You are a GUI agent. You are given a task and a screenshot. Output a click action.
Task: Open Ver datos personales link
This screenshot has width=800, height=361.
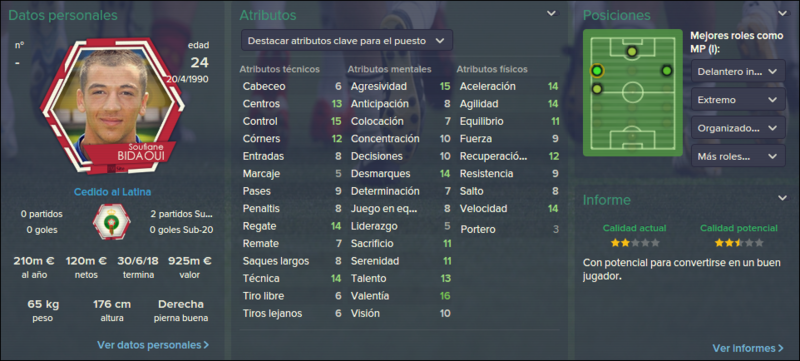point(153,345)
